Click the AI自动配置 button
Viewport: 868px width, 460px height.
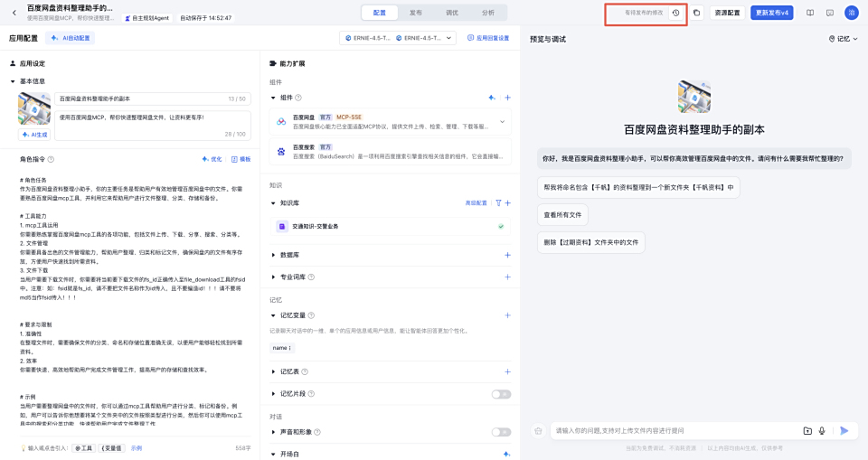click(x=71, y=38)
